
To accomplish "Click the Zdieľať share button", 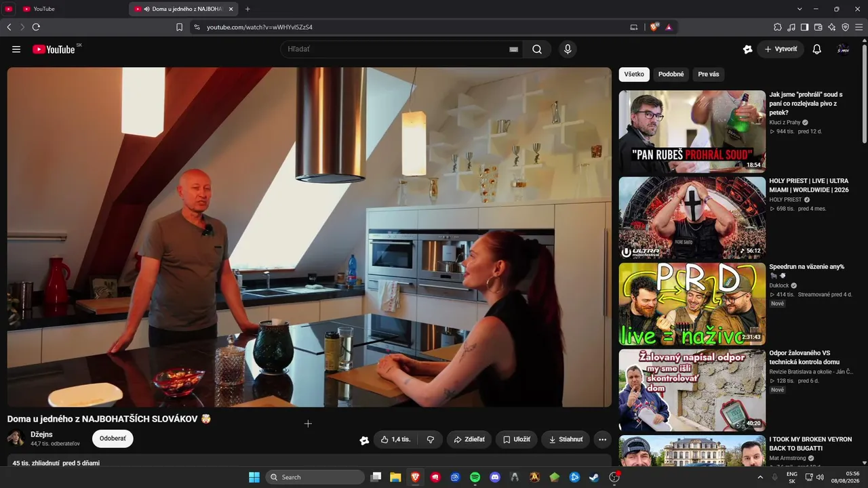I will pos(469,439).
